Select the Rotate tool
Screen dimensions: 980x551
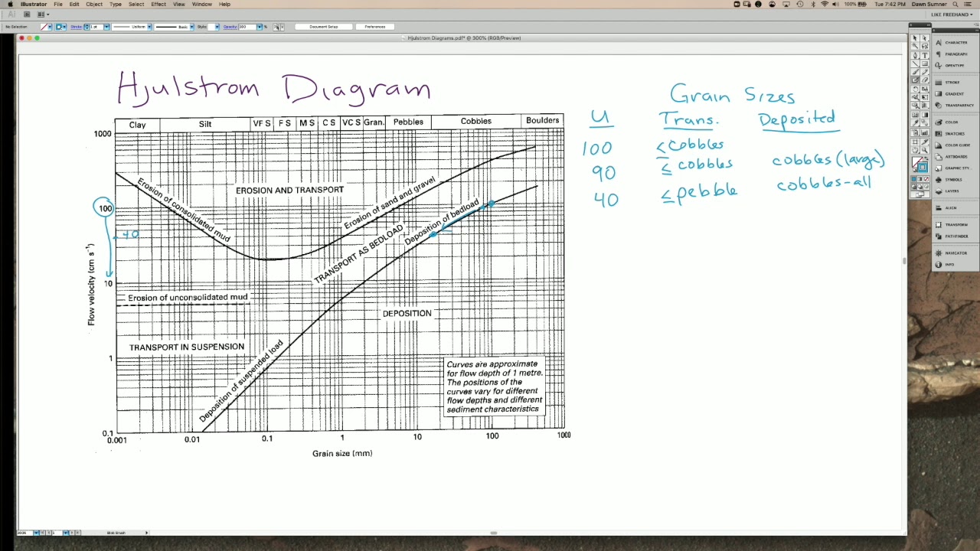[x=915, y=89]
